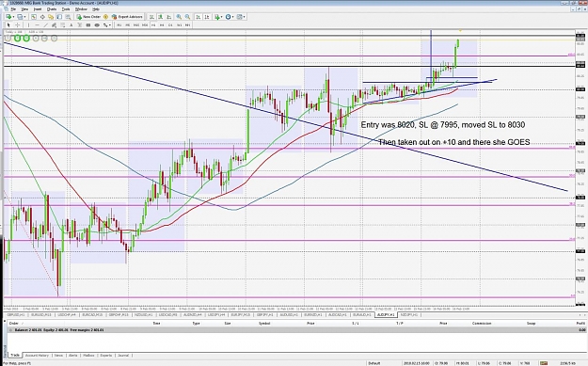Switch to the Alerts terminal tab

pyautogui.click(x=72, y=355)
